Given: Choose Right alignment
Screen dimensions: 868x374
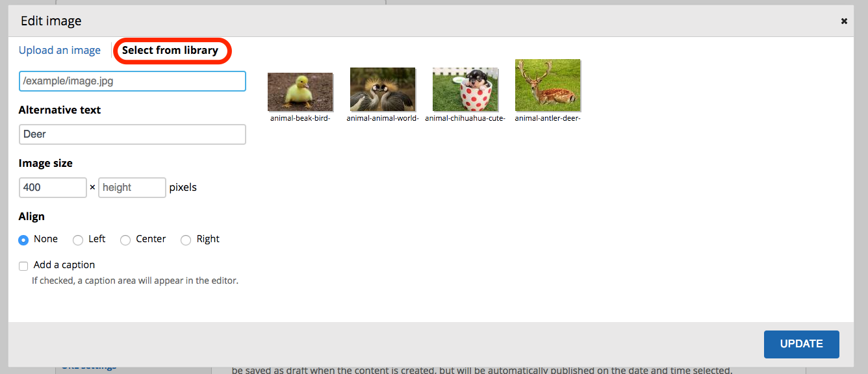Looking at the screenshot, I should 185,240.
